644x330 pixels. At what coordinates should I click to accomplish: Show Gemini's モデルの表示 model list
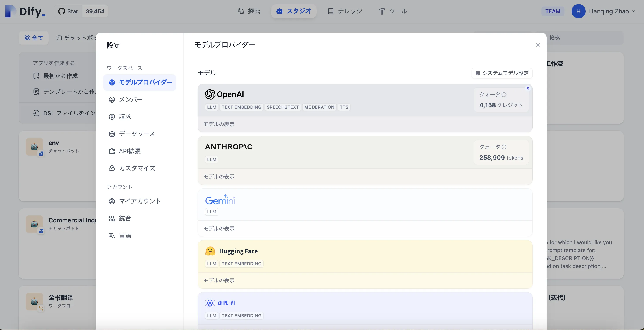tap(219, 229)
